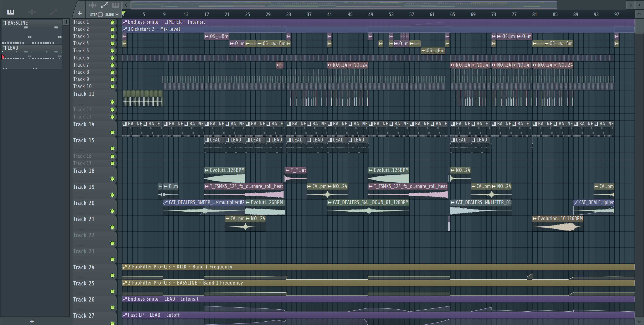The width and height of the screenshot is (644, 325).
Task: Click the vertical scrollbar up arrow
Action: pos(639,14)
